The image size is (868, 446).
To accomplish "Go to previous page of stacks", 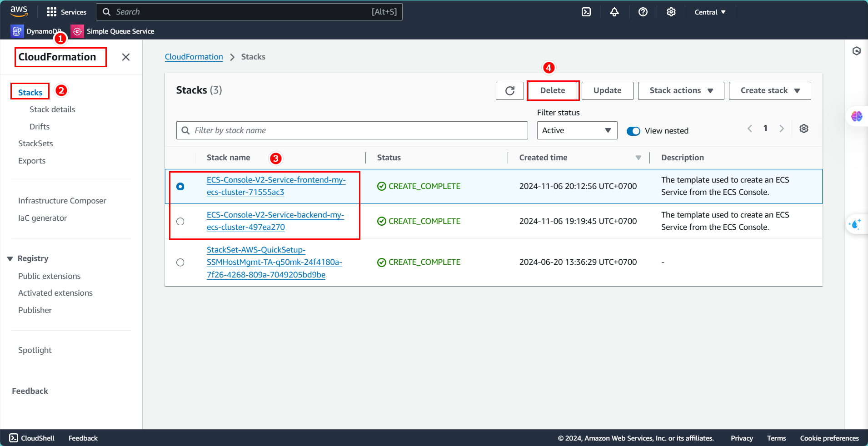I will pos(750,129).
